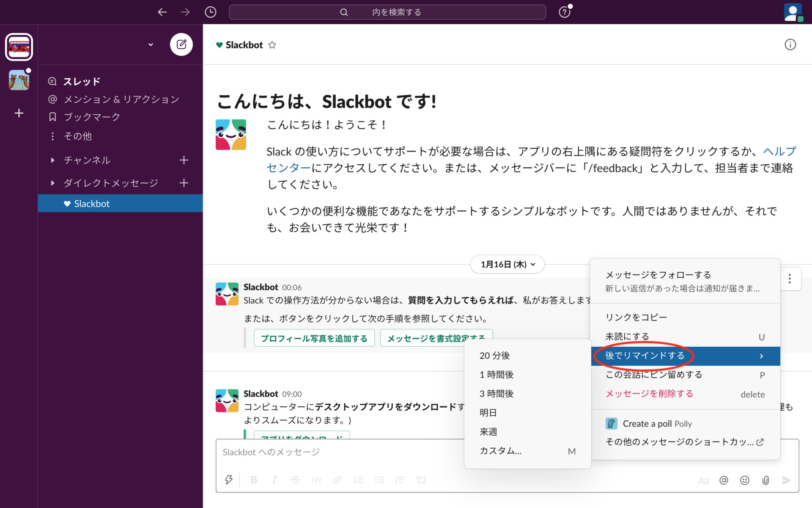The image size is (812, 508).
Task: Compose a new message
Action: pyautogui.click(x=181, y=44)
